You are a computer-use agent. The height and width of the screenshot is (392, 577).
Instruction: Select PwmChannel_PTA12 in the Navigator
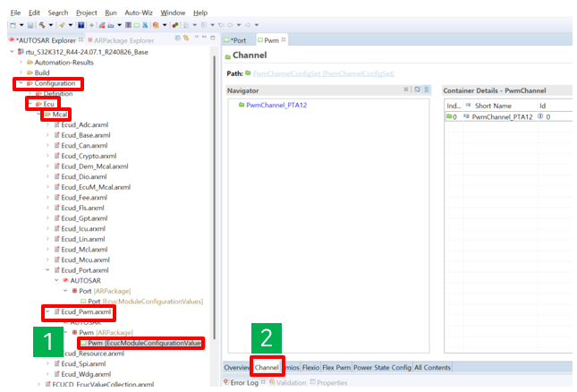point(276,105)
